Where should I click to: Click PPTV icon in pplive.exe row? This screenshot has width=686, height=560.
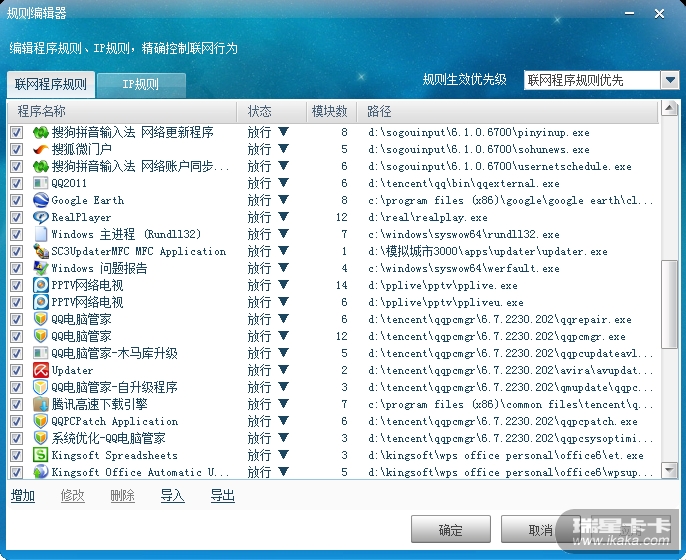[41, 285]
